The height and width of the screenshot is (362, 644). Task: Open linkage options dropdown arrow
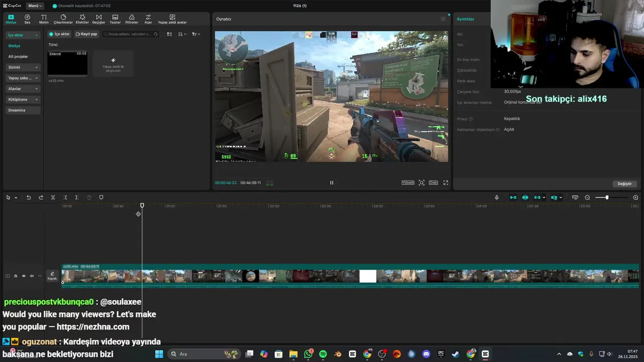[544, 198]
